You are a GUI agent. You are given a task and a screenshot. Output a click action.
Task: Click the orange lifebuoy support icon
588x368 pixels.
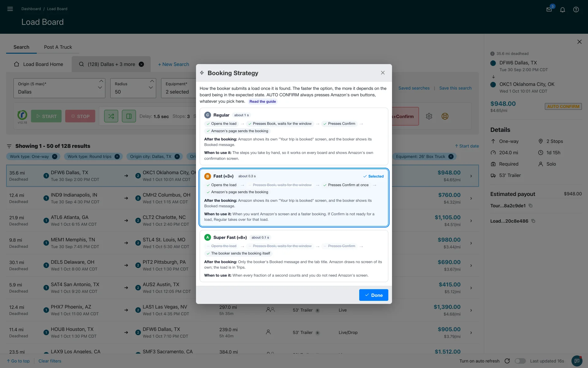pyautogui.click(x=445, y=116)
